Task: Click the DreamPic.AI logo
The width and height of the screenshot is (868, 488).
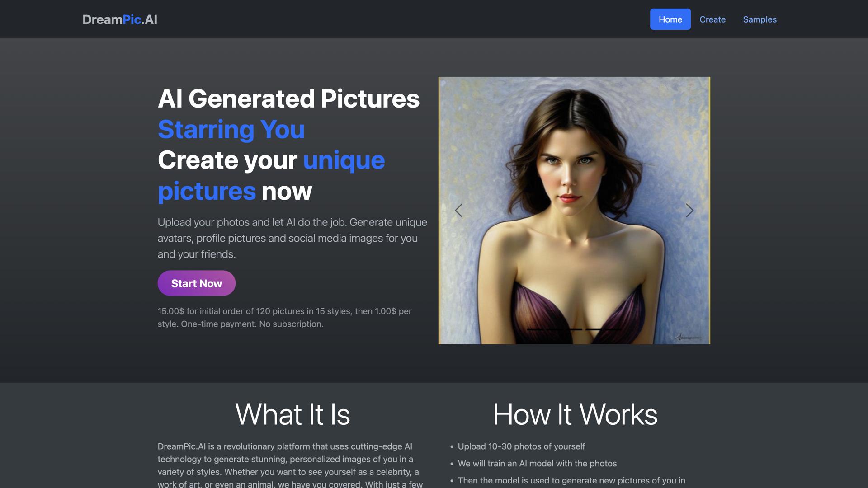Action: (x=120, y=19)
